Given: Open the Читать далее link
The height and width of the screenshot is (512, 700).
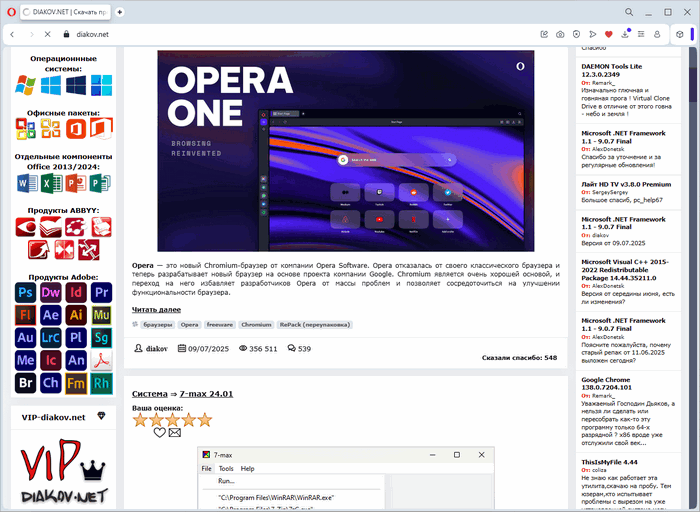Looking at the screenshot, I should (156, 309).
